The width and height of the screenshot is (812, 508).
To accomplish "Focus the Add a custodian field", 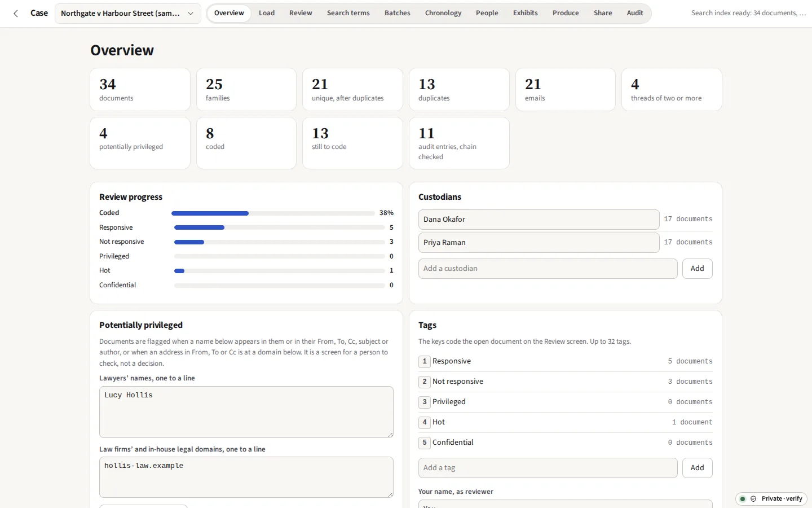I will coord(548,269).
